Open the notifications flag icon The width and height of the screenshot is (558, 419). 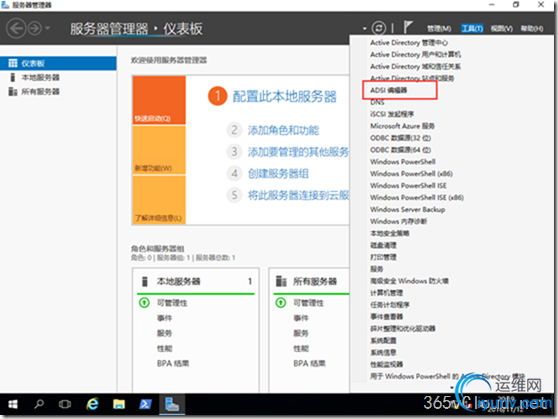[408, 27]
